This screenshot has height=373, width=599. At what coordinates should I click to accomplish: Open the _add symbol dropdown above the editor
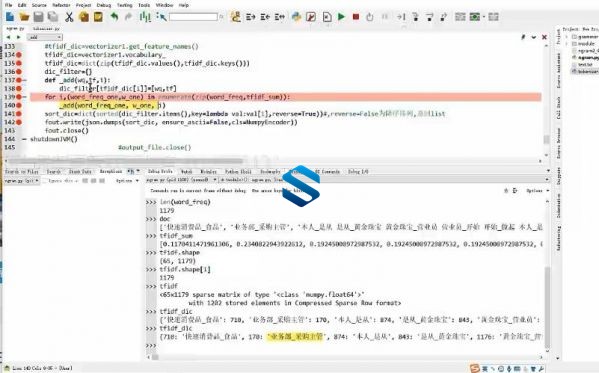pos(45,37)
